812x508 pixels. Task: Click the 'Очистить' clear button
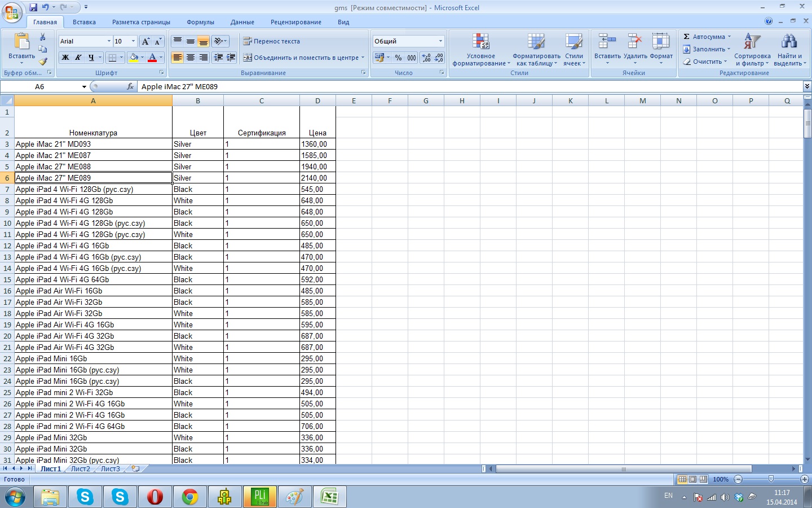click(704, 62)
